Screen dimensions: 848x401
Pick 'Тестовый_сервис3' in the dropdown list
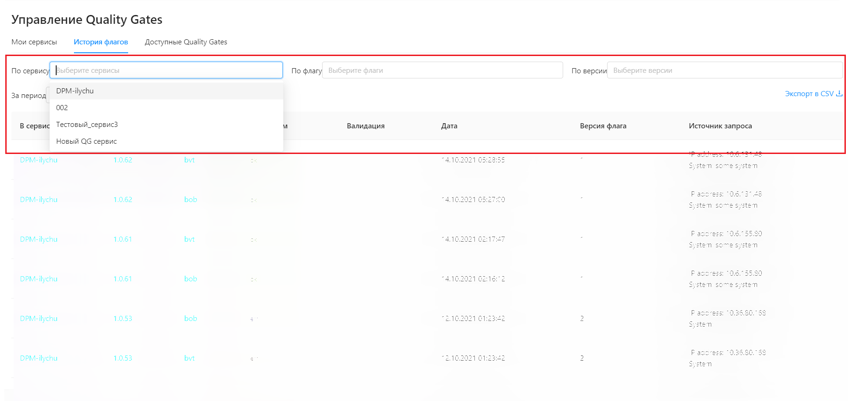[87, 125]
